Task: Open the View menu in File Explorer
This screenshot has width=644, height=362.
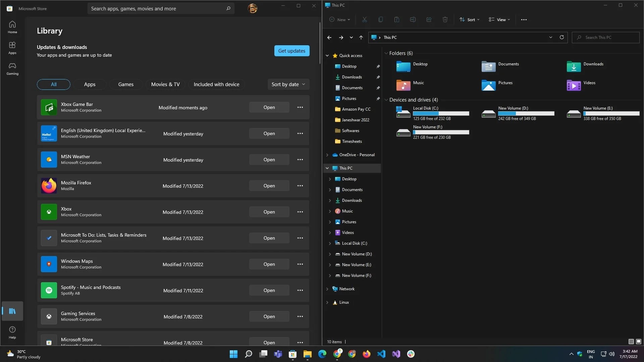Action: [x=499, y=20]
